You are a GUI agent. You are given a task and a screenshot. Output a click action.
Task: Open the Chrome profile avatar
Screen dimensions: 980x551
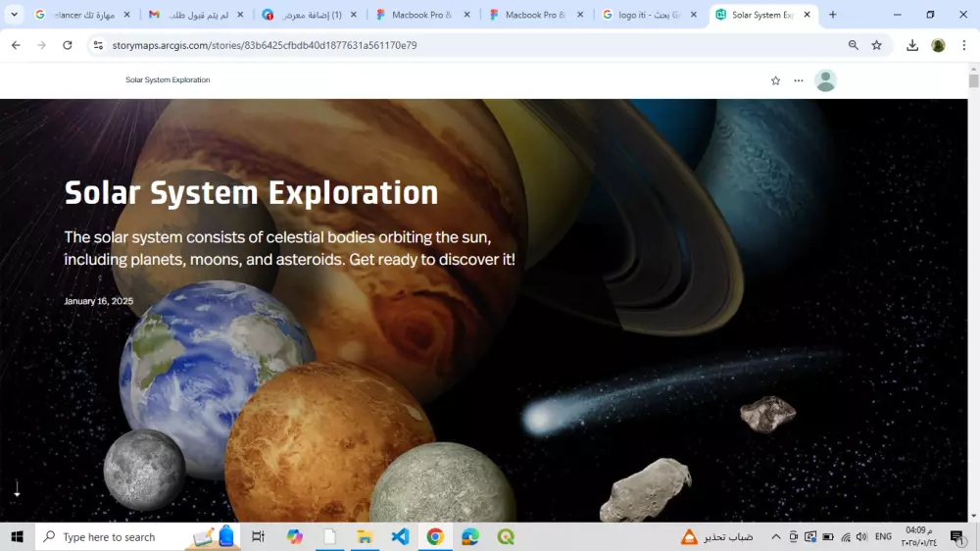pos(938,45)
